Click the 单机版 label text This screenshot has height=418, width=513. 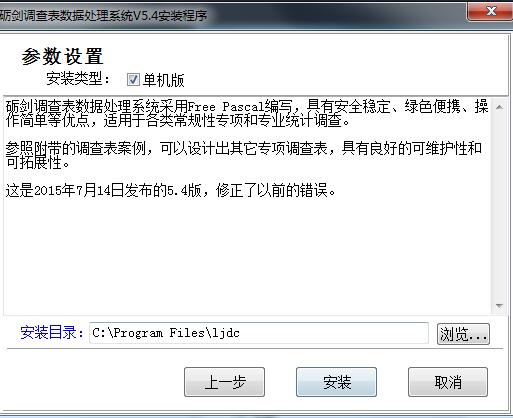(x=163, y=80)
